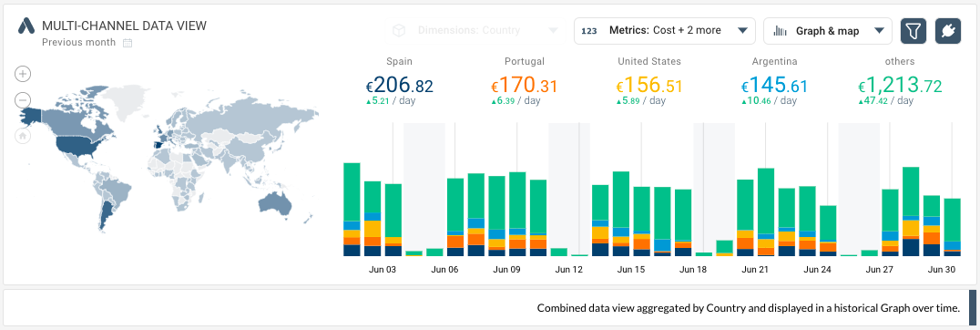
Task: Click the plug connector icon button
Action: [x=947, y=31]
